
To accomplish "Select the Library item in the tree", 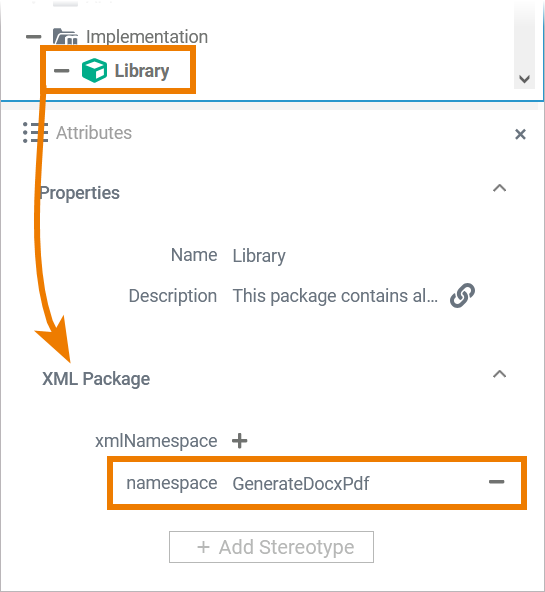I will point(142,71).
